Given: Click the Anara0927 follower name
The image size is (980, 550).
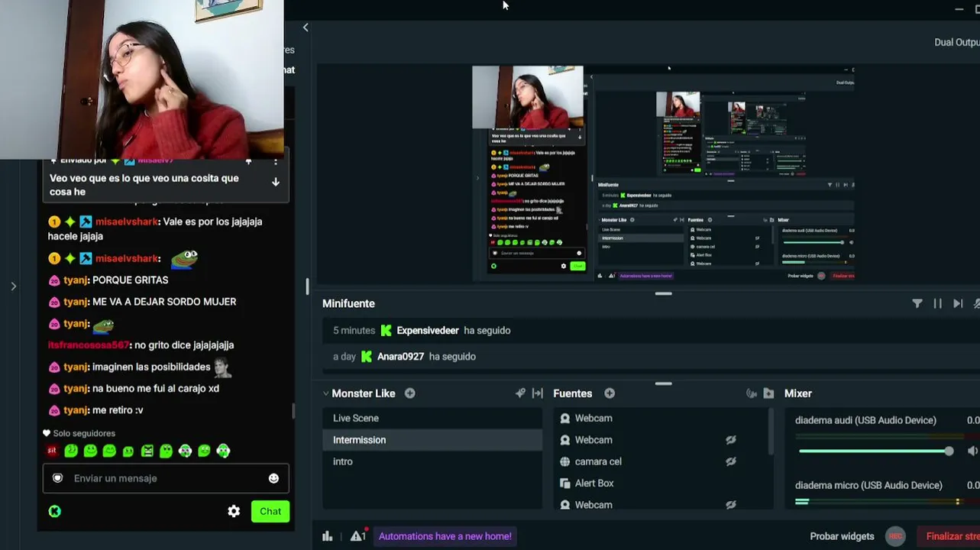Looking at the screenshot, I should tap(400, 357).
